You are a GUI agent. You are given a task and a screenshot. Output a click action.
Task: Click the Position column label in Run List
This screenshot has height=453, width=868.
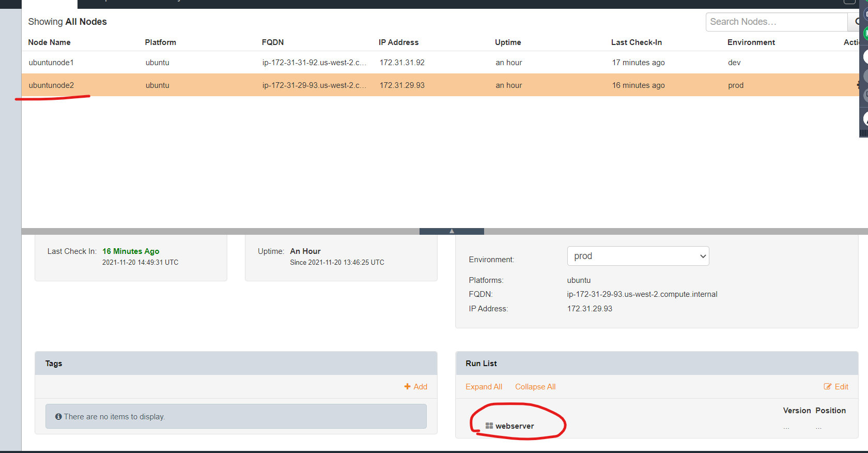[x=831, y=411]
